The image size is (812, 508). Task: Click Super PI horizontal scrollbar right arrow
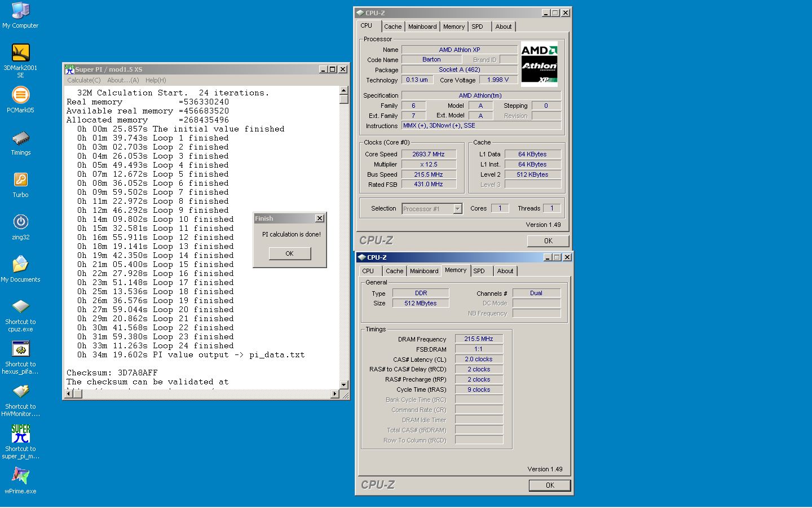pyautogui.click(x=335, y=393)
